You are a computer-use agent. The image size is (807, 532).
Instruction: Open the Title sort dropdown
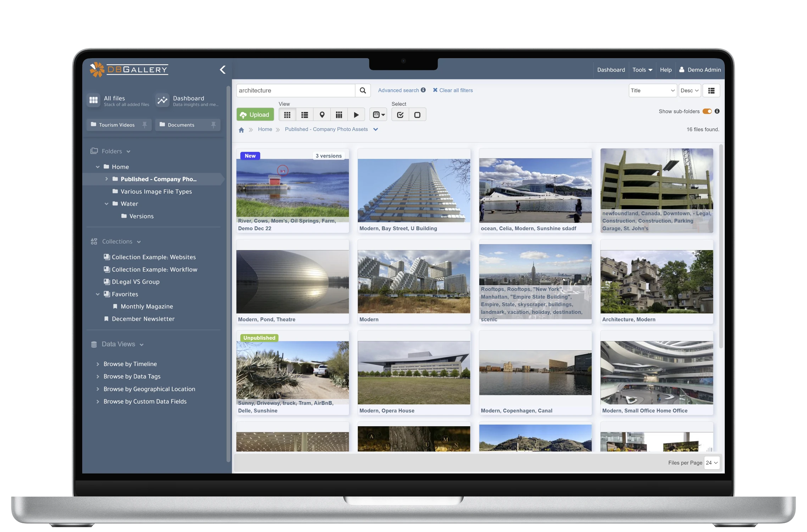[x=652, y=90]
